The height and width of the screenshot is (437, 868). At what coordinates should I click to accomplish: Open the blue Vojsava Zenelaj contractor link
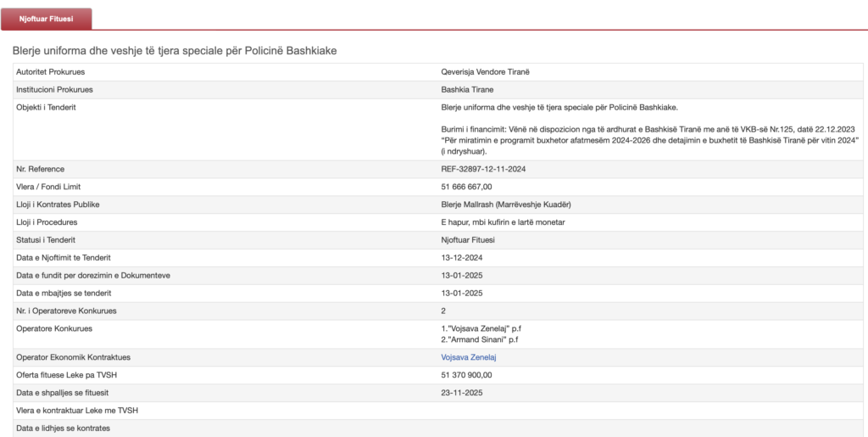(468, 357)
